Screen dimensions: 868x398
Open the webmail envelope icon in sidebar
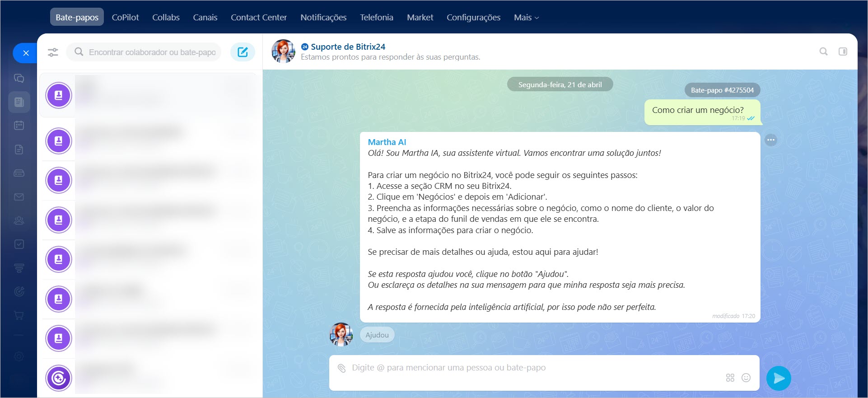pyautogui.click(x=19, y=197)
